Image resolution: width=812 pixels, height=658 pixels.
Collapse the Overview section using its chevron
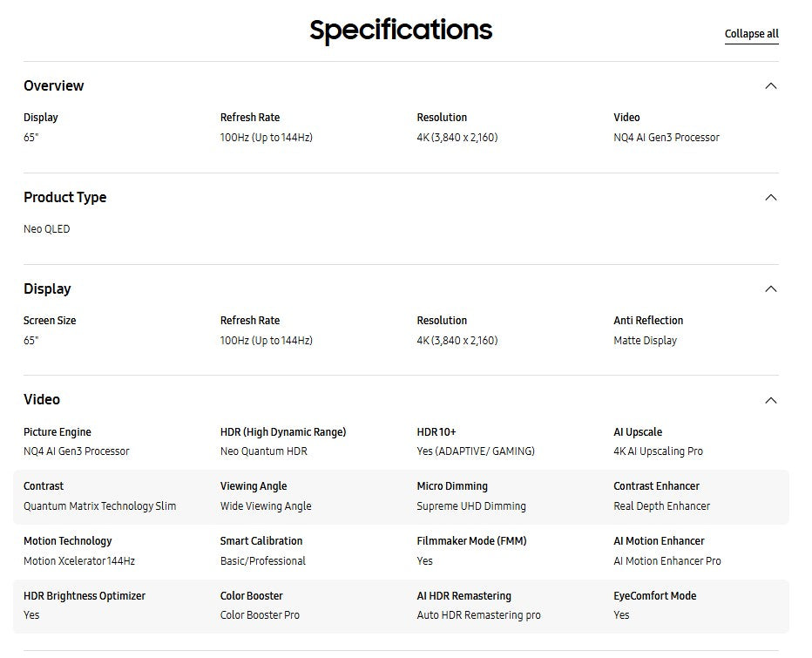tap(770, 85)
